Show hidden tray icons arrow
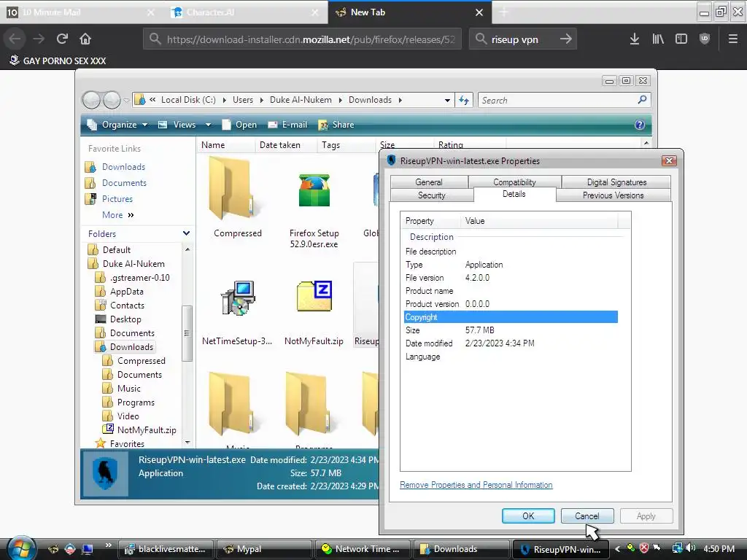The image size is (747, 560). [x=618, y=548]
